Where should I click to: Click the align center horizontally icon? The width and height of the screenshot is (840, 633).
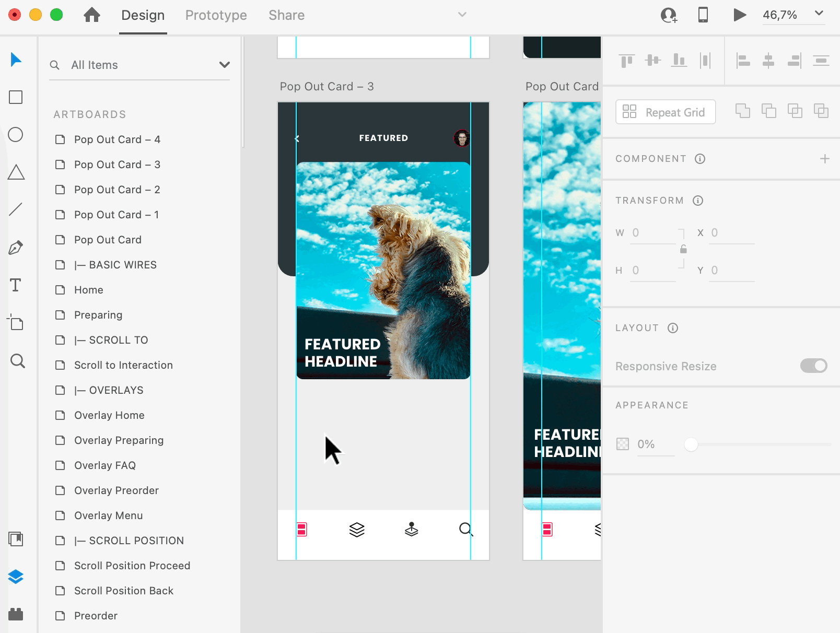pyautogui.click(x=768, y=61)
